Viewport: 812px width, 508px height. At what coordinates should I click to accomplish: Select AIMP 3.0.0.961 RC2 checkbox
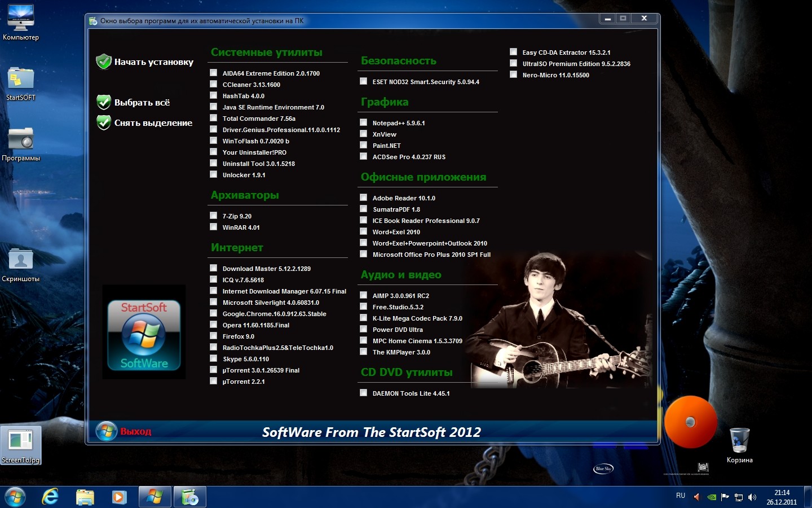(x=364, y=295)
